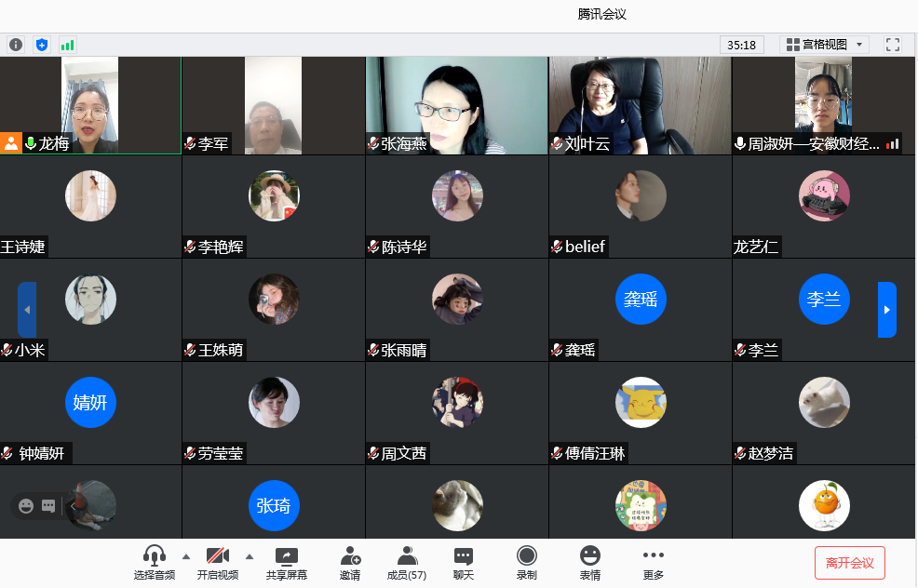Go to next page of participants
Viewport: 918px width, 588px height.
tap(886, 310)
